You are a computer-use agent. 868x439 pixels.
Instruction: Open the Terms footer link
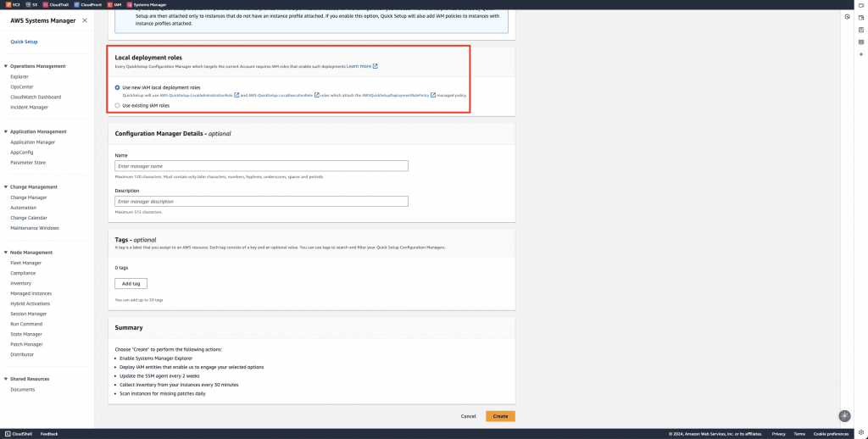coord(799,434)
